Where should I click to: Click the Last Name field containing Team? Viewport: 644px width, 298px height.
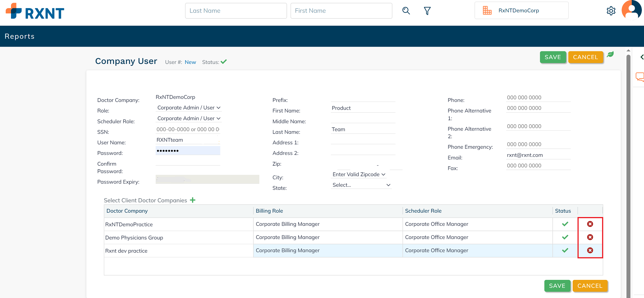[x=363, y=130]
